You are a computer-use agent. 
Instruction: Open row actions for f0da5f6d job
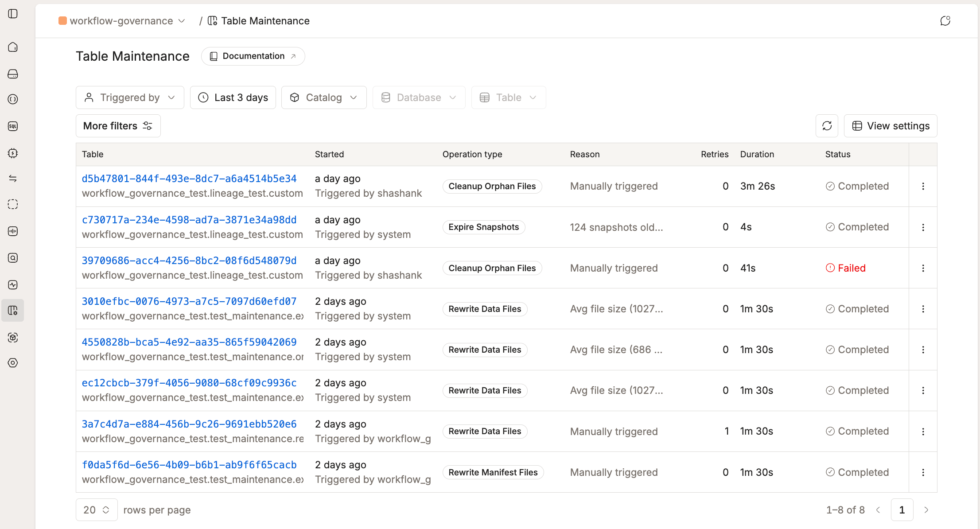click(x=923, y=472)
